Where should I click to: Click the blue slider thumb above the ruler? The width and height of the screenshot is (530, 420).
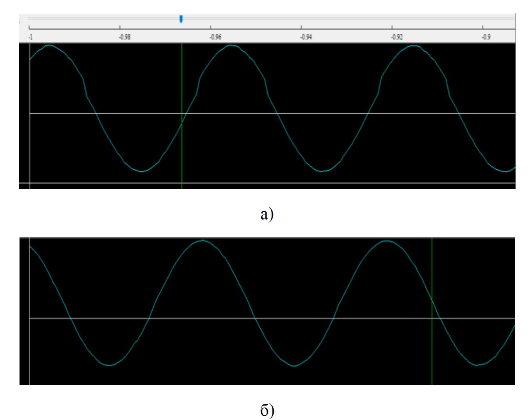point(181,19)
